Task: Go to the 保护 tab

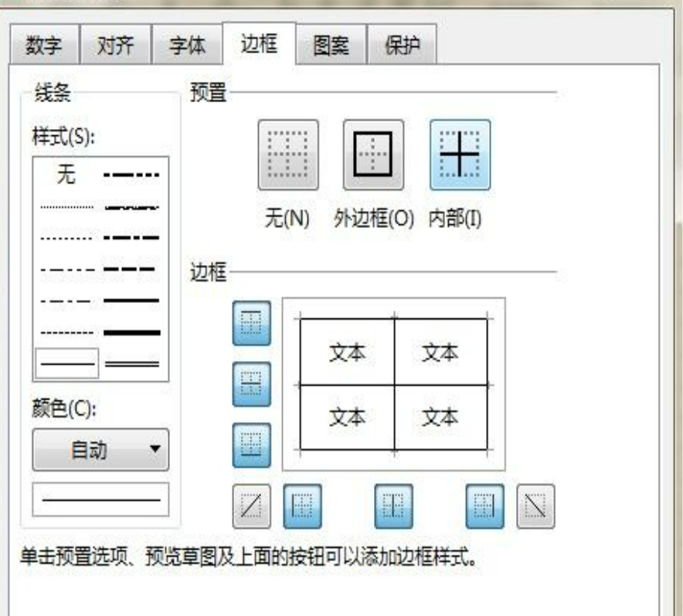Action: [x=402, y=47]
